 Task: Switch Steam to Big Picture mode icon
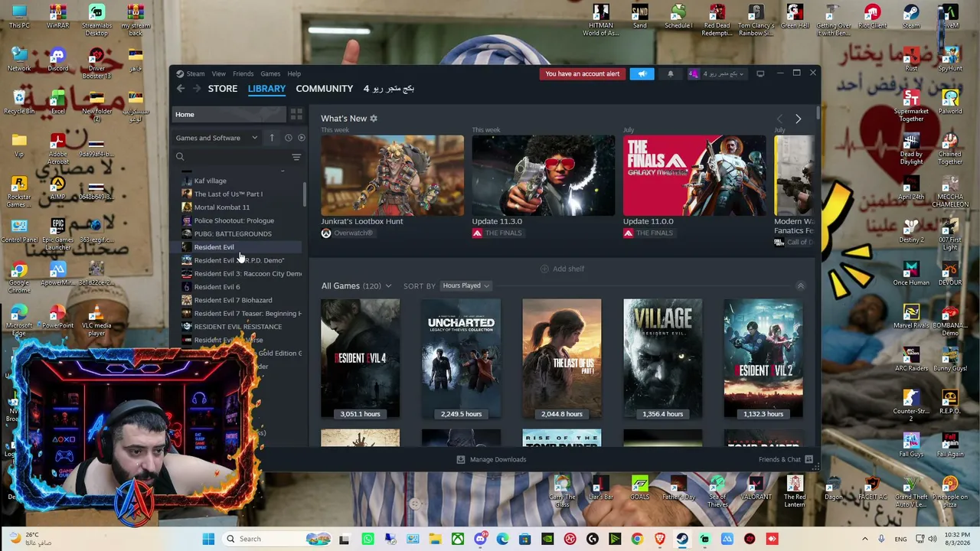pos(760,73)
